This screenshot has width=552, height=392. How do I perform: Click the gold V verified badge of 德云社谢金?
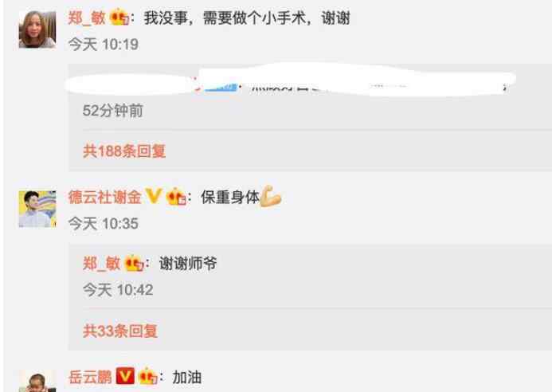tap(154, 196)
